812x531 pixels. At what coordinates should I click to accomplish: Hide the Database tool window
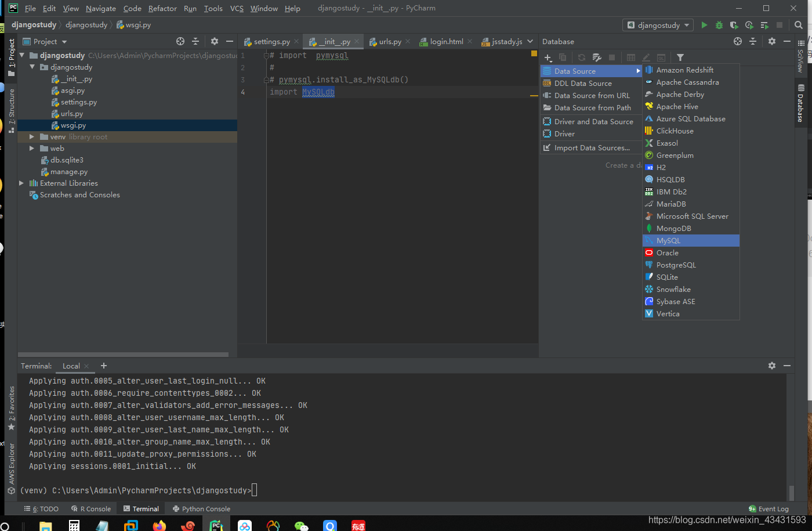point(787,41)
